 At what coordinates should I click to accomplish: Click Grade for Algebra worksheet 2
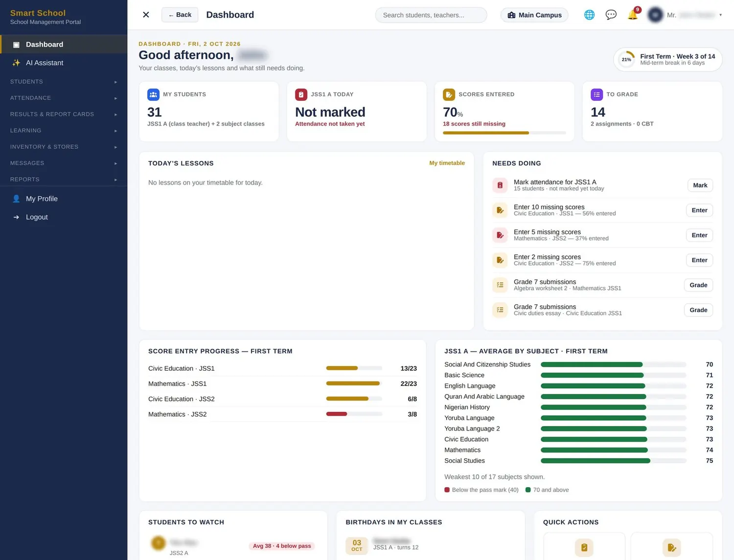pyautogui.click(x=698, y=285)
